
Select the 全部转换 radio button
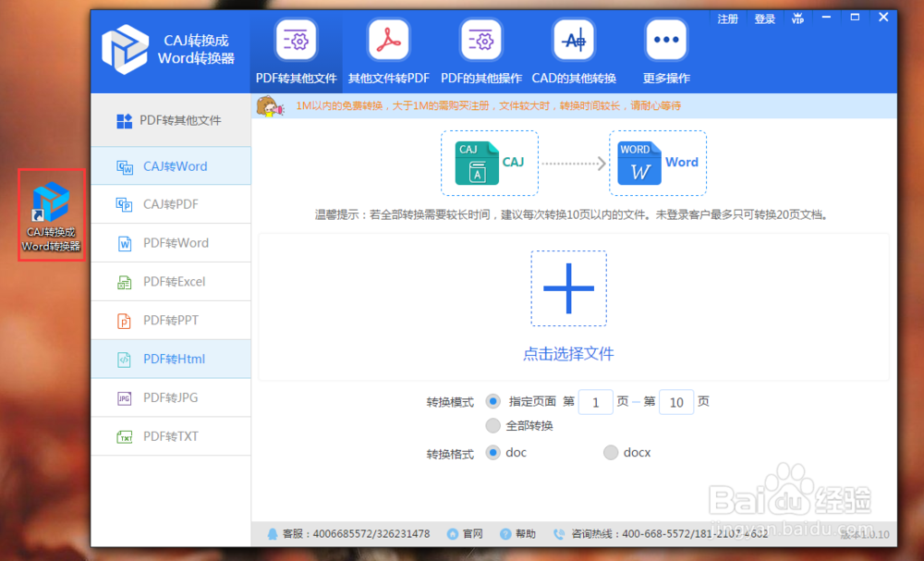[x=493, y=425]
